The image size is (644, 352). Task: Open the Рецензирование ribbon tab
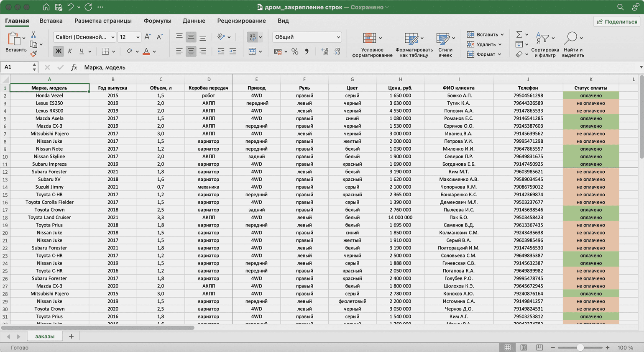241,21
